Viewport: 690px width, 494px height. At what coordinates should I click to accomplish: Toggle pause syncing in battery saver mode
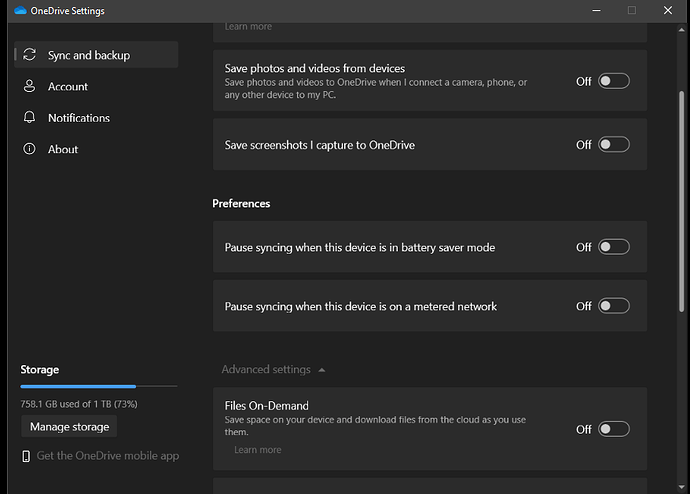[x=614, y=247]
